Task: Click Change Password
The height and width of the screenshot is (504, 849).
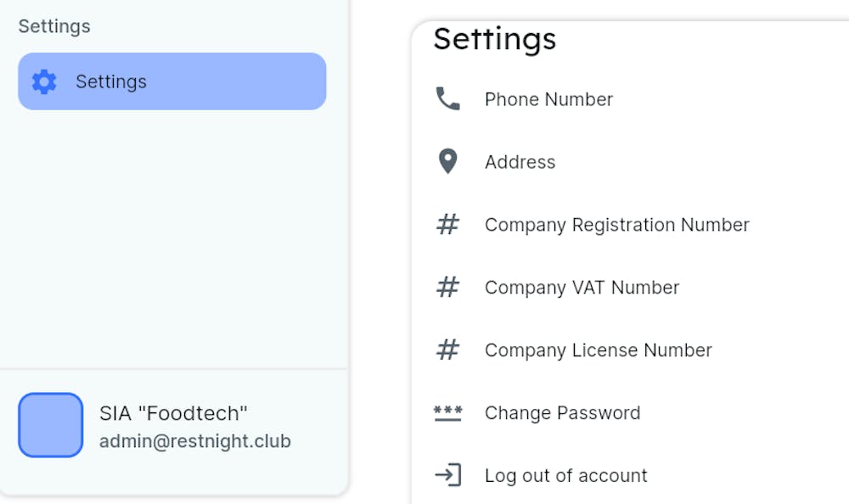Action: (562, 413)
